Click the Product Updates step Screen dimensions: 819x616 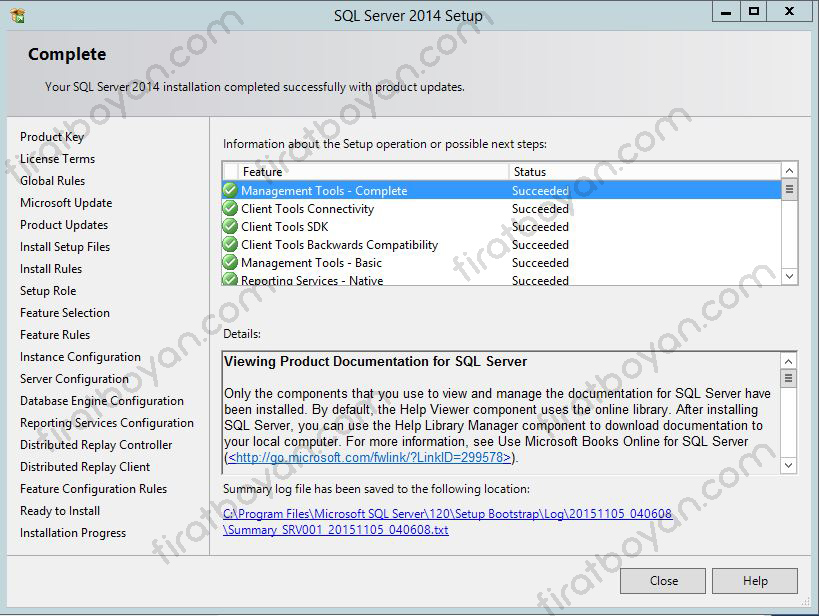(64, 225)
